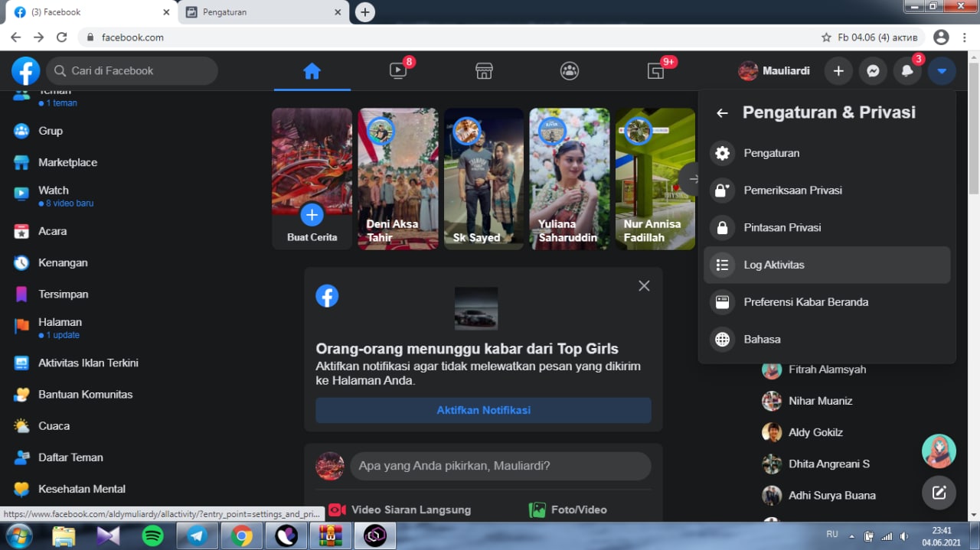The height and width of the screenshot is (550, 980).
Task: Start Video Siaran Langsung
Action: tap(400, 509)
